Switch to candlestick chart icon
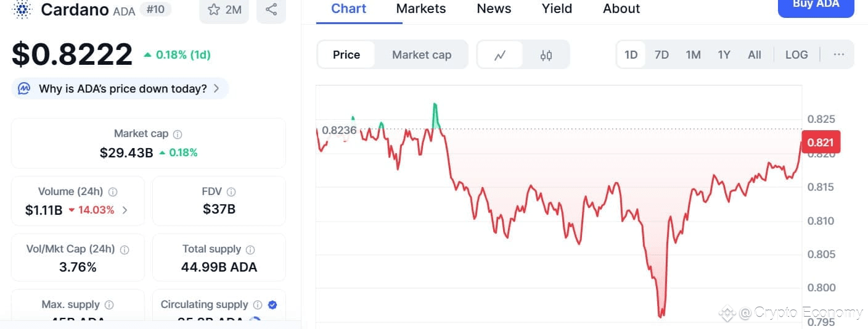The width and height of the screenshot is (868, 329). coord(546,55)
